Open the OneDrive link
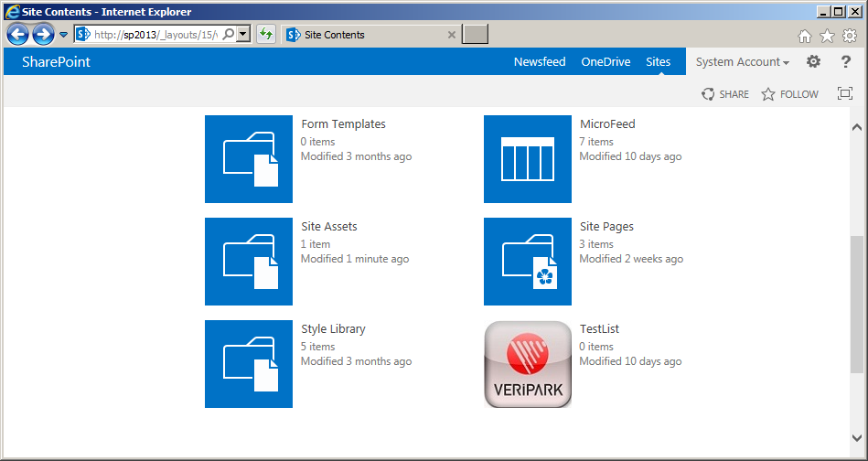868x461 pixels. [x=605, y=62]
